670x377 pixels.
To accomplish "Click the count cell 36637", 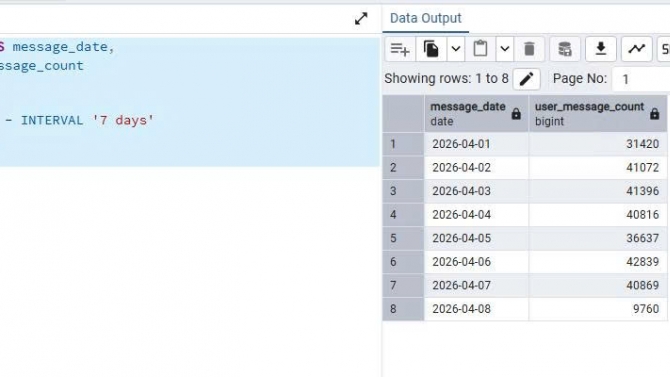I will (598, 238).
